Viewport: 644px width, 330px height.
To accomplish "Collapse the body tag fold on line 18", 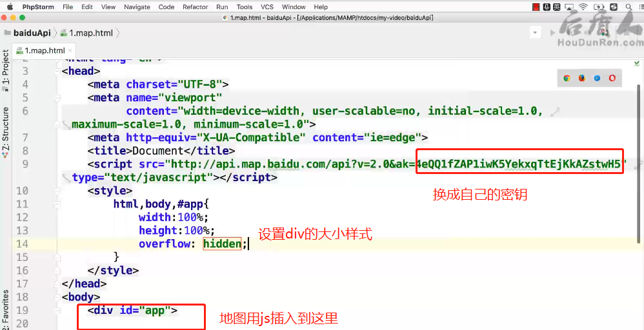I will (x=57, y=296).
